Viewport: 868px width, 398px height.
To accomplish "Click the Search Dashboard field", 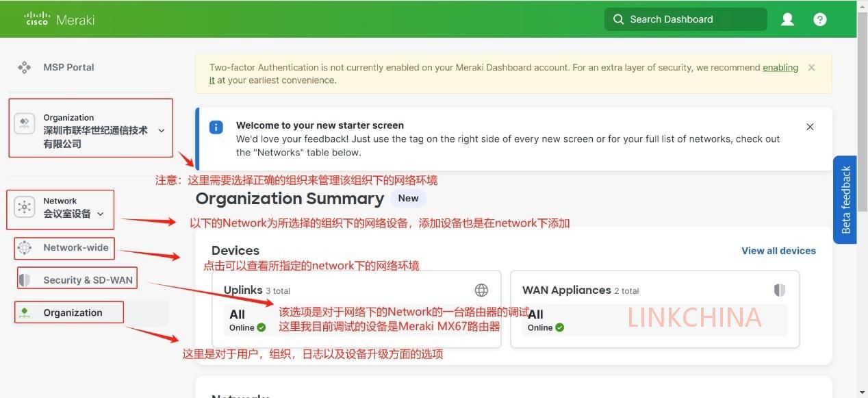I will [x=685, y=19].
